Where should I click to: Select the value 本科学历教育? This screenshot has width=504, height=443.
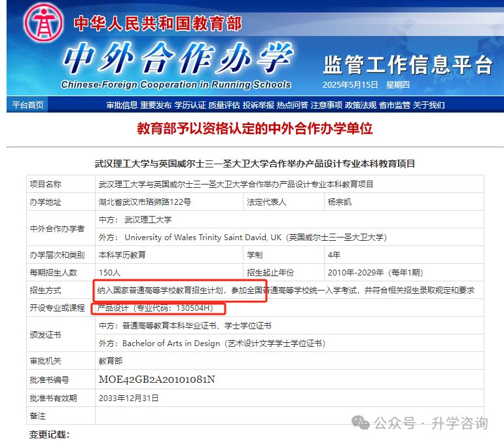coord(122,255)
